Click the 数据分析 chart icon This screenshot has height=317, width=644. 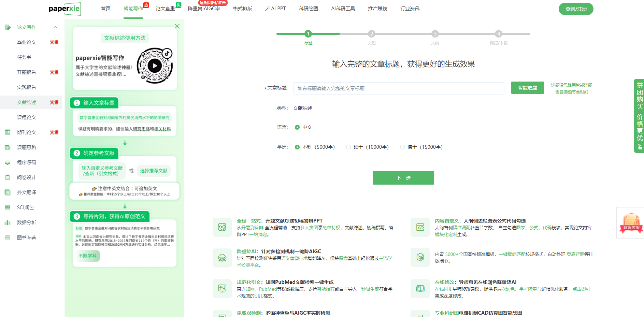pyautogui.click(x=8, y=222)
